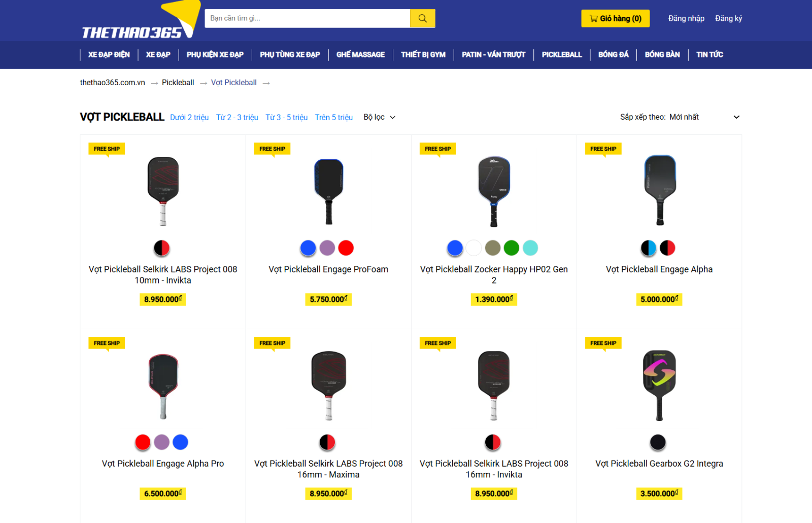
Task: Focus the search input field
Action: pos(307,18)
